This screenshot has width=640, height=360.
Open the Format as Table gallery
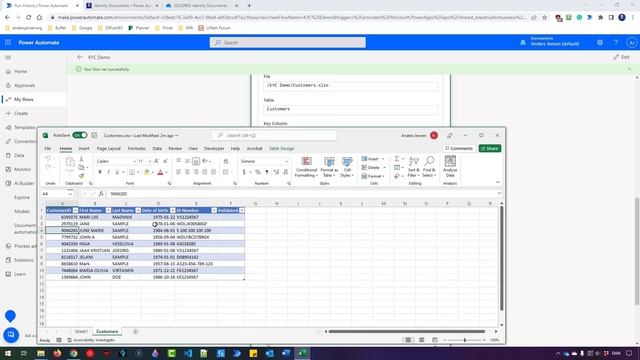coord(329,167)
